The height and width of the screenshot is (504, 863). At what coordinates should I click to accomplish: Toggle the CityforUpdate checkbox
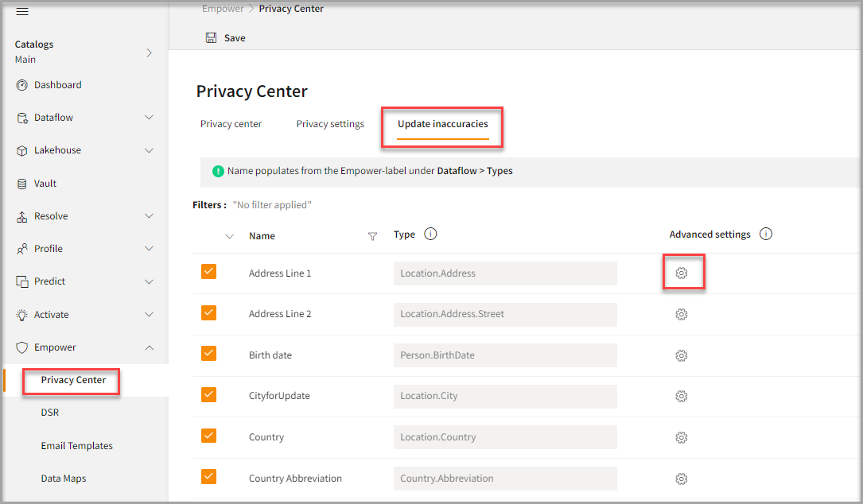(x=208, y=395)
